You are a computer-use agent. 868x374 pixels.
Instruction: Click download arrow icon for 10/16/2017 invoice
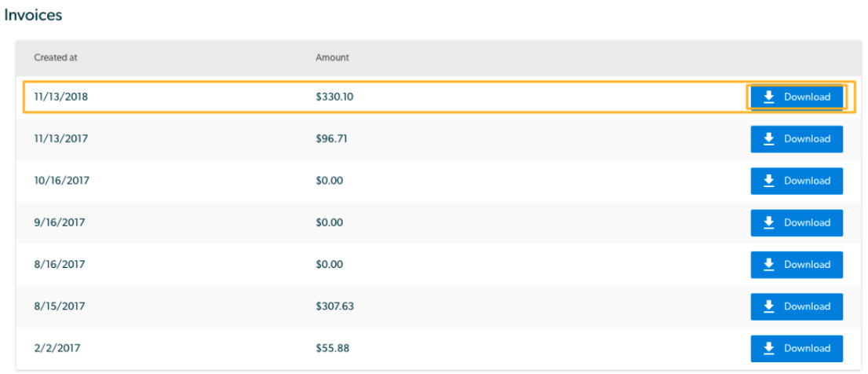pyautogui.click(x=768, y=181)
